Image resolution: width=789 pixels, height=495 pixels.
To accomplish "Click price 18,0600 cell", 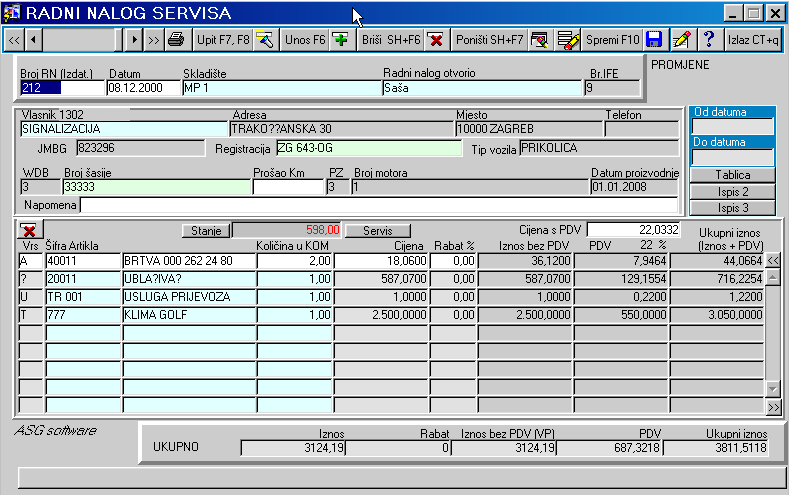I will (x=381, y=261).
